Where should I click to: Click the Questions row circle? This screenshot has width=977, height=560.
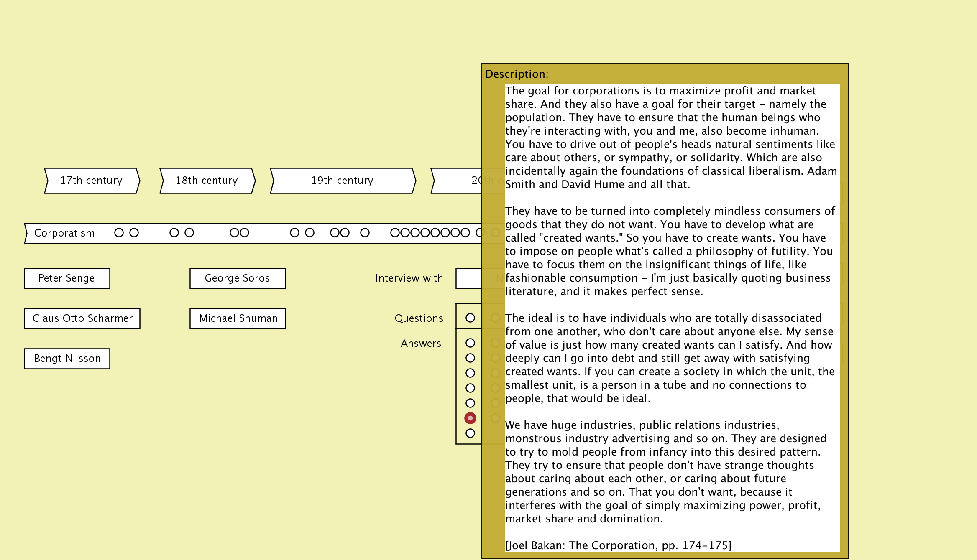(x=470, y=318)
